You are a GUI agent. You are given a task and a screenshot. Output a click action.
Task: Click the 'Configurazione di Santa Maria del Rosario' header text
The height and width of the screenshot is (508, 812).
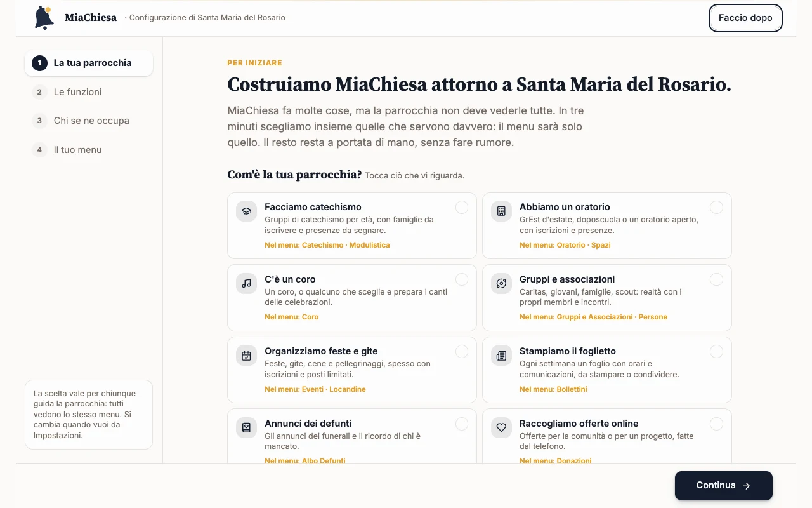(x=207, y=18)
